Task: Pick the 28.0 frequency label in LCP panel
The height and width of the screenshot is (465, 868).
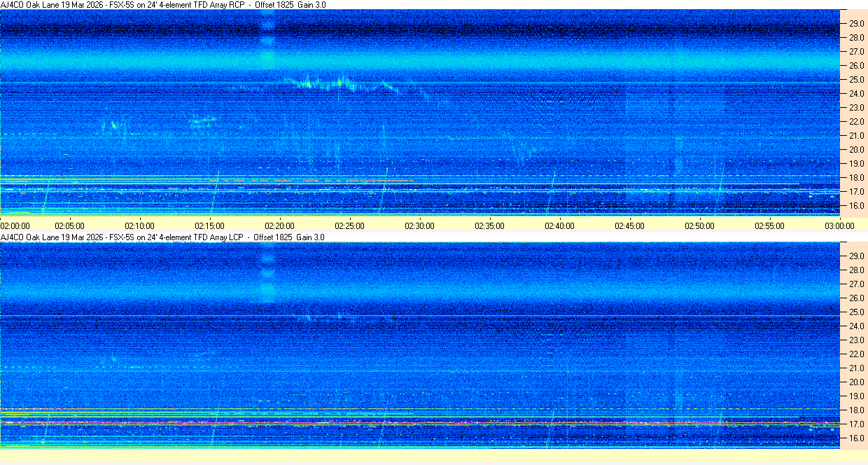Action: point(856,270)
